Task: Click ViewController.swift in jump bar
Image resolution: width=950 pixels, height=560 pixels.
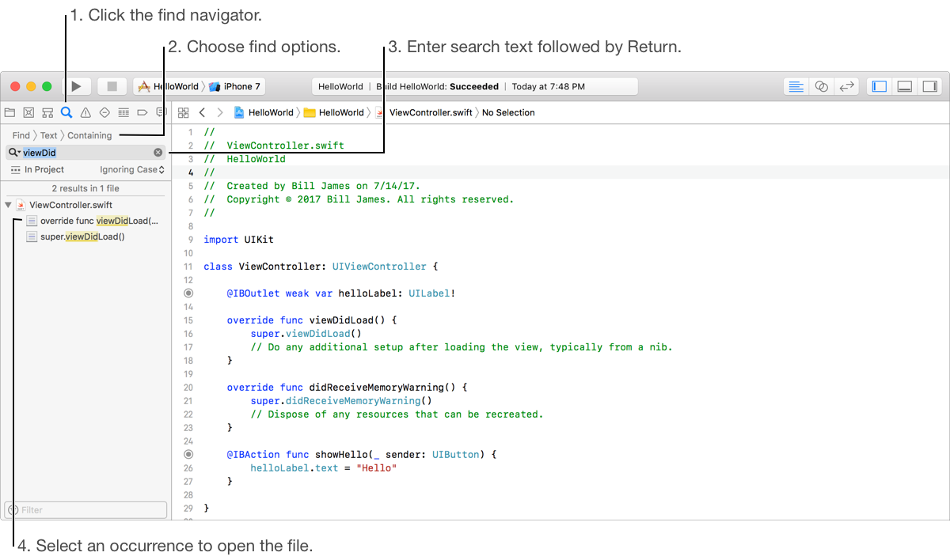Action: tap(424, 112)
